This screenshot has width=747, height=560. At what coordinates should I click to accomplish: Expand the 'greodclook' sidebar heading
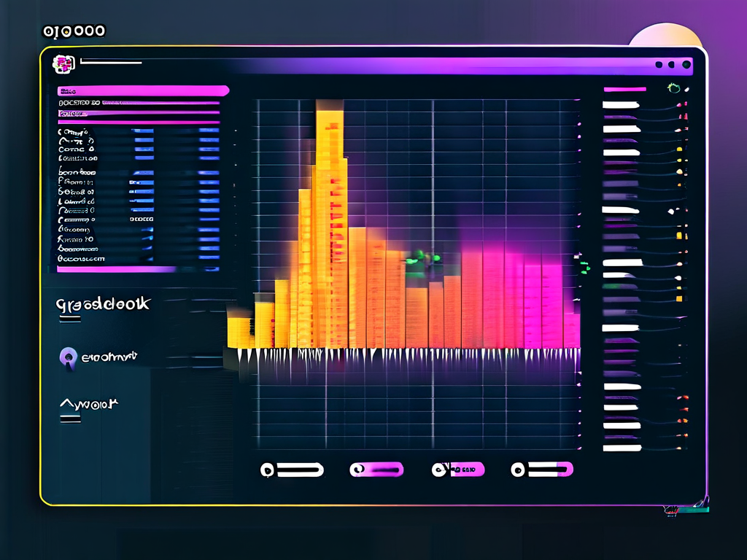[x=102, y=303]
